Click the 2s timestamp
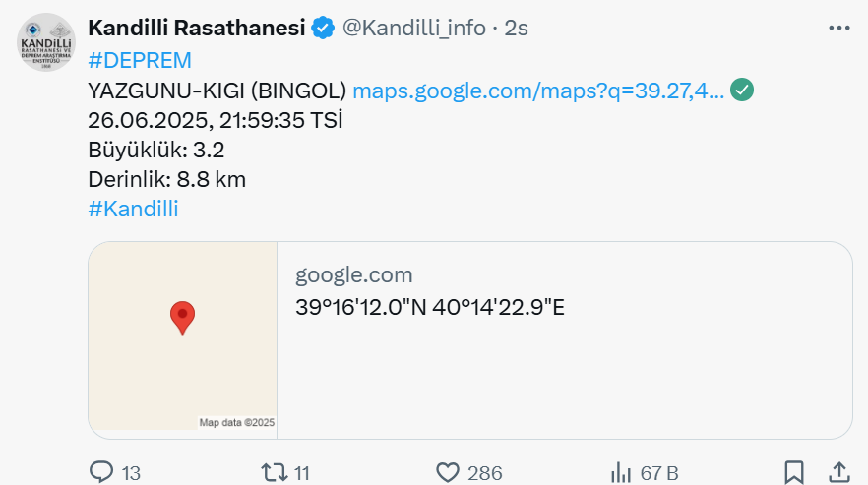This screenshot has height=485, width=868. 516,28
